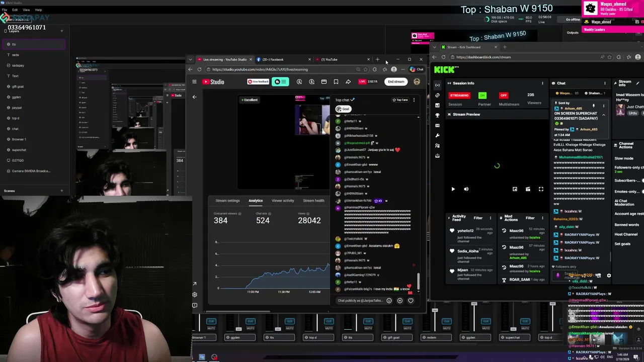Add a scene with Scenes plus button
This screenshot has height=362, width=644.
(x=61, y=191)
